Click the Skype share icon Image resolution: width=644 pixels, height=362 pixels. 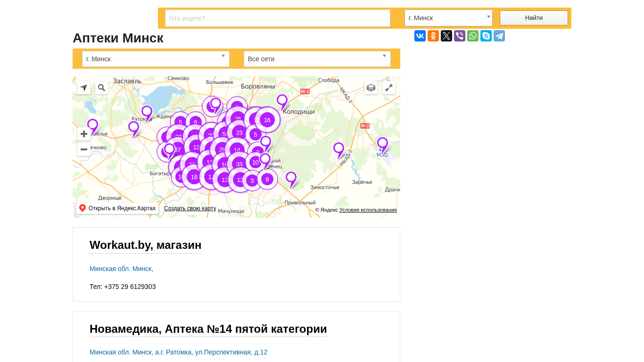point(486,36)
